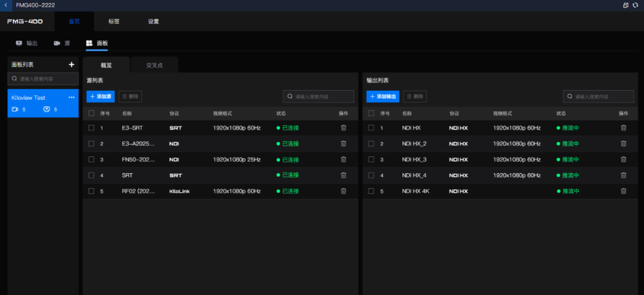Click the plus icon beside 面板列表
644x295 pixels.
72,64
